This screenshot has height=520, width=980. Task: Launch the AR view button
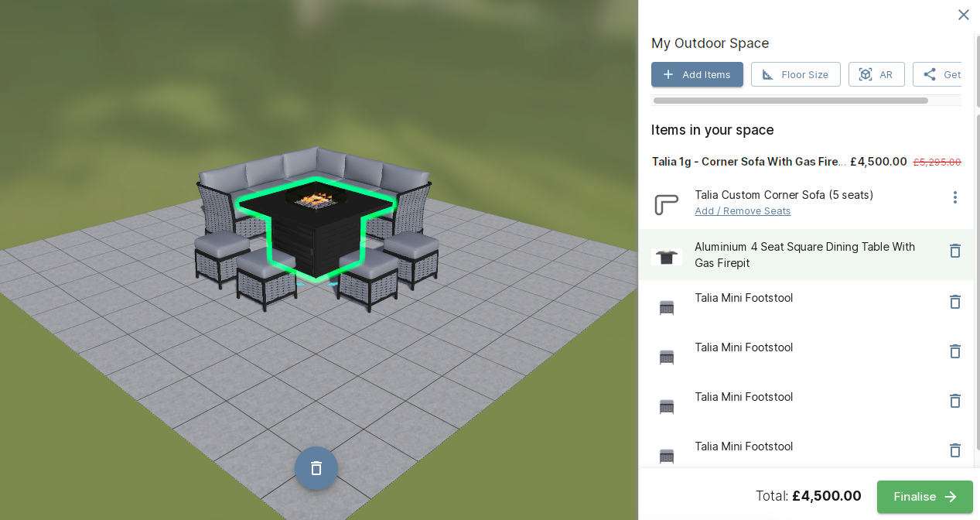876,74
